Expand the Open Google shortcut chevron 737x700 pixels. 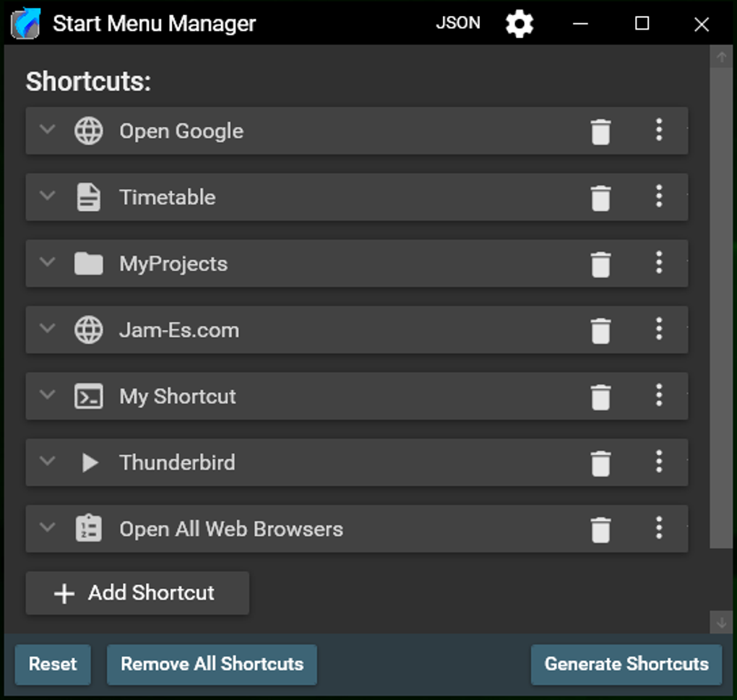48,130
